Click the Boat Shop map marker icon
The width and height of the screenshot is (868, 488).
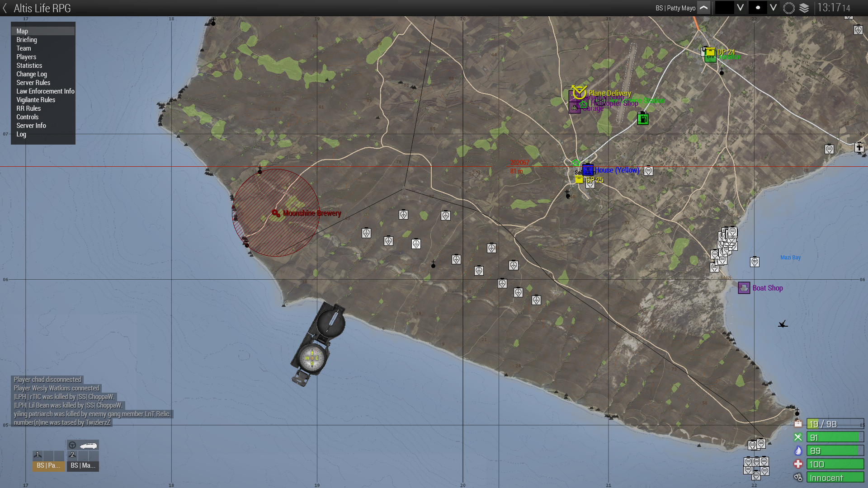pos(744,288)
